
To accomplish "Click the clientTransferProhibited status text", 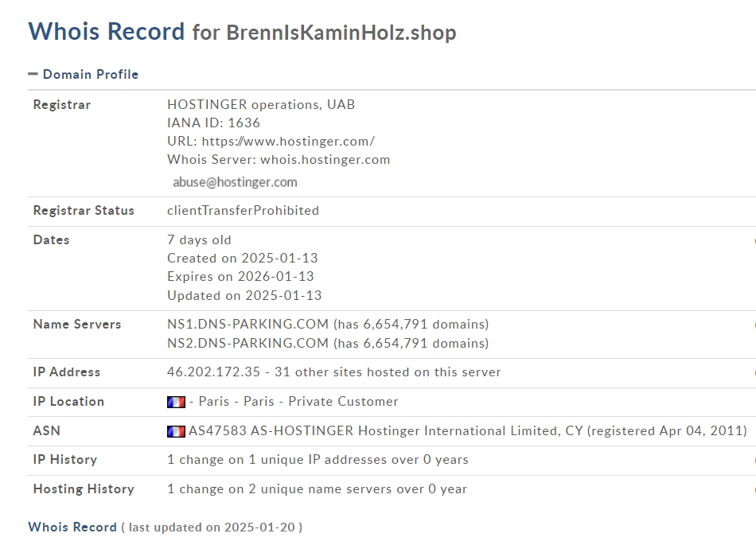I will (243, 211).
